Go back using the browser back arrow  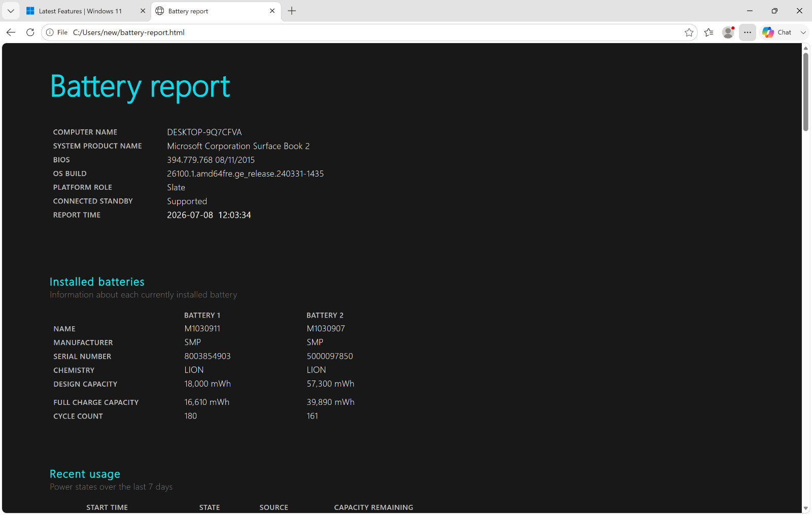[x=11, y=32]
